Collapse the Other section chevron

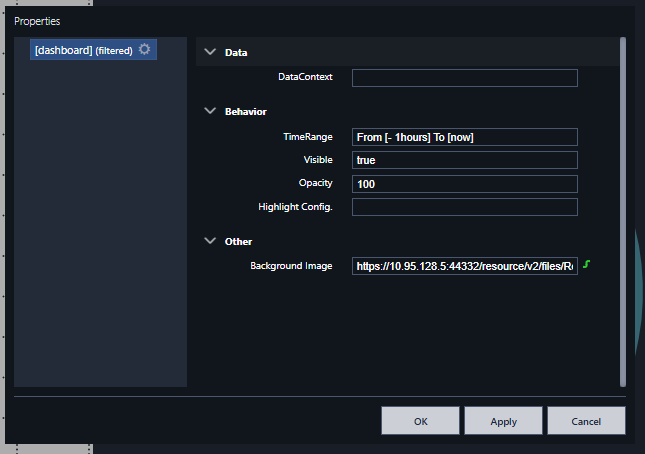(x=210, y=241)
